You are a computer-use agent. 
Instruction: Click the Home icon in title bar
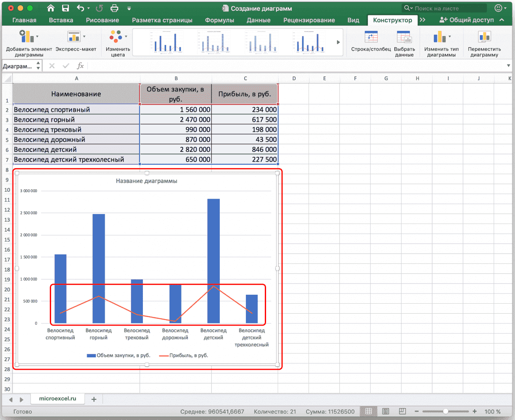click(51, 8)
